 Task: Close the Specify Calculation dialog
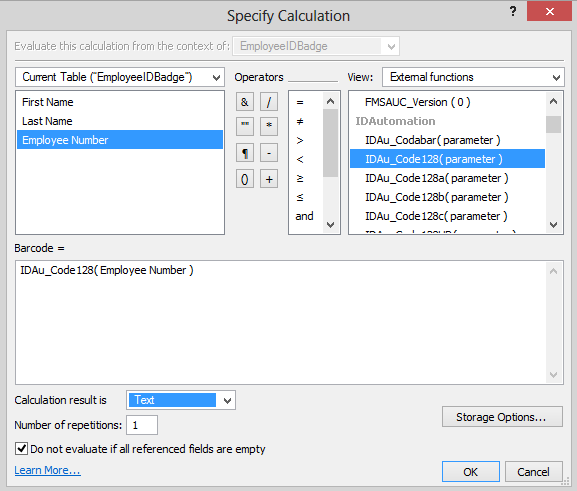tap(549, 11)
